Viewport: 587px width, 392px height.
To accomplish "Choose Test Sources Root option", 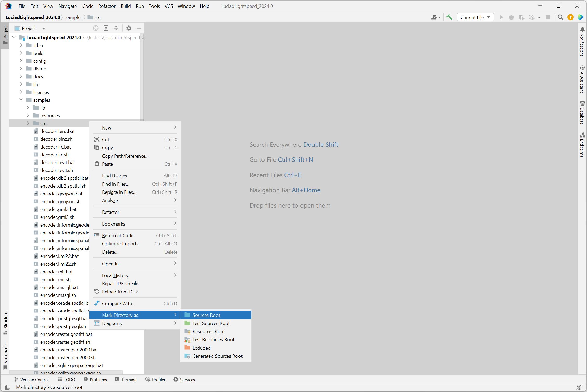I will [x=215, y=323].
